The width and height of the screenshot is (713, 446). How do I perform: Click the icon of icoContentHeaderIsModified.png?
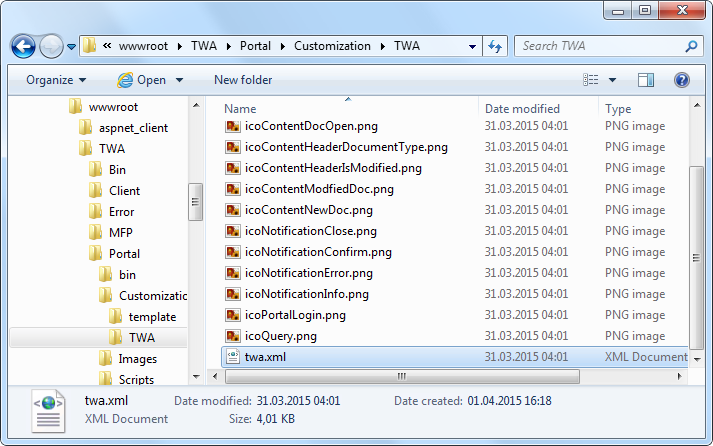[x=233, y=168]
